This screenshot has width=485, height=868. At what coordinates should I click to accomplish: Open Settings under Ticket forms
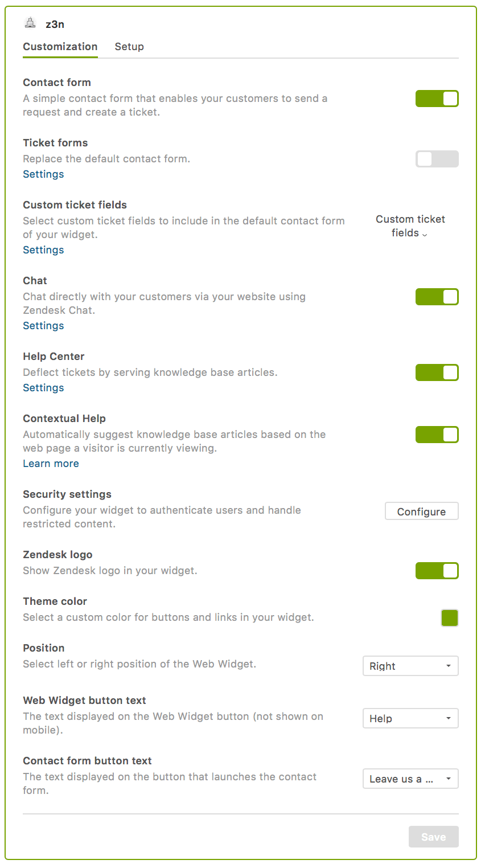pos(43,174)
